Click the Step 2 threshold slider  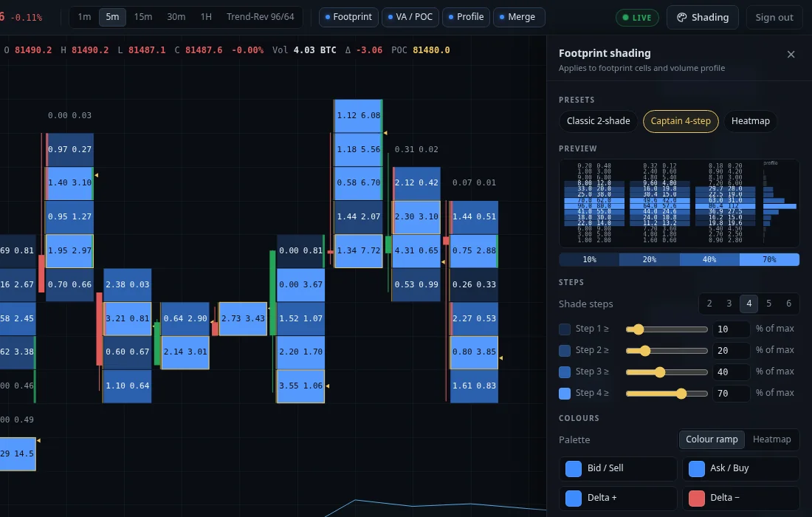pos(667,351)
